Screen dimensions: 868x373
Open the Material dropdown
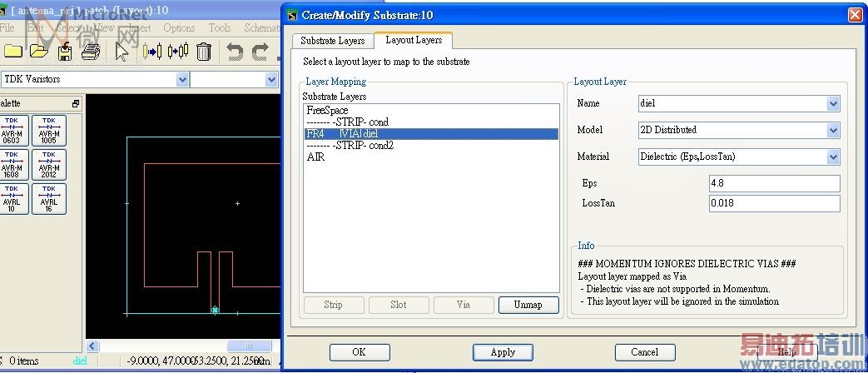click(x=833, y=157)
